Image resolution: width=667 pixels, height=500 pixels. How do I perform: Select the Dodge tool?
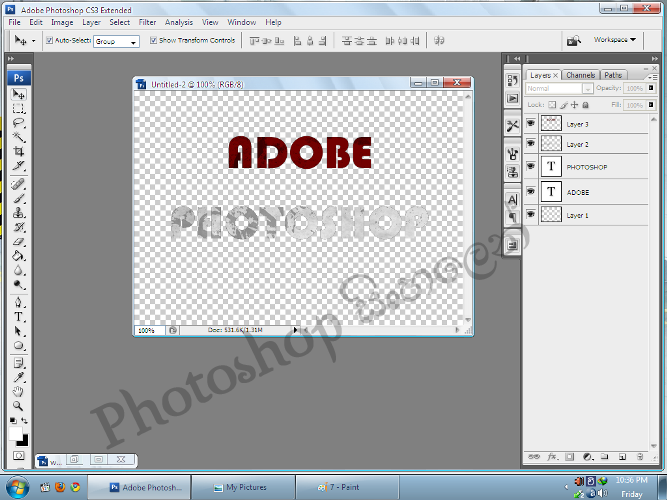[x=19, y=285]
